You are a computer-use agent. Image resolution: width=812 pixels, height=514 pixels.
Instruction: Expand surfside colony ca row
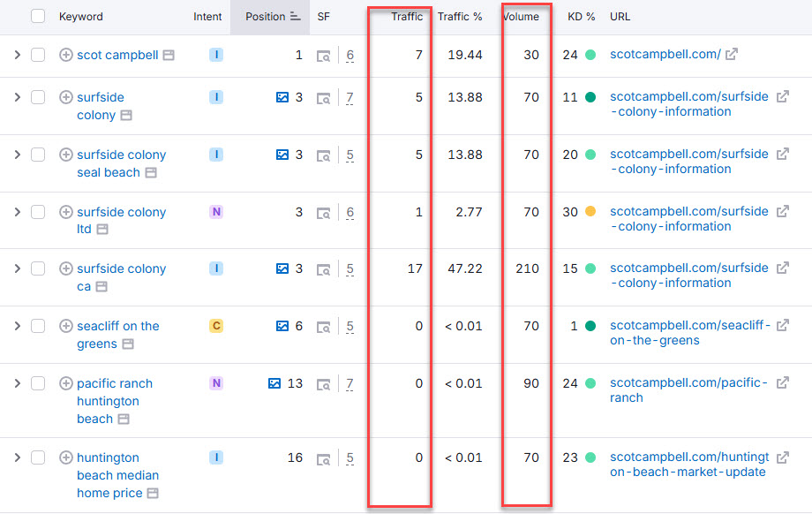[17, 268]
